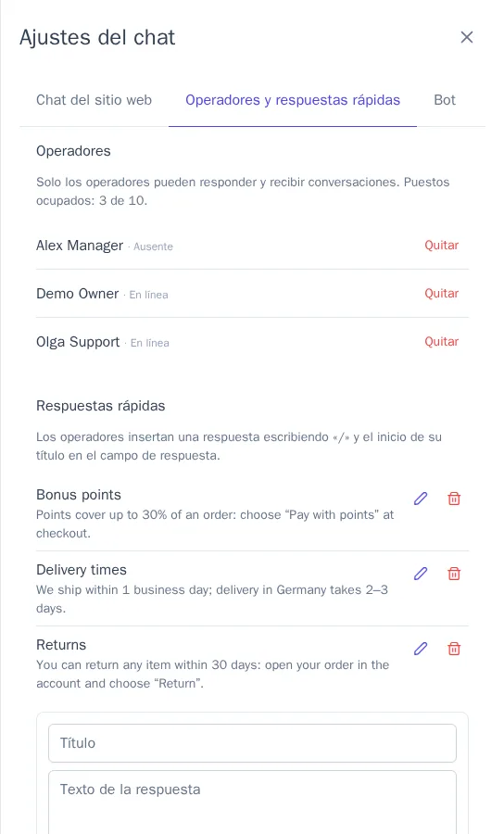
Task: Delete the Returns quick reply
Action: coord(454,649)
